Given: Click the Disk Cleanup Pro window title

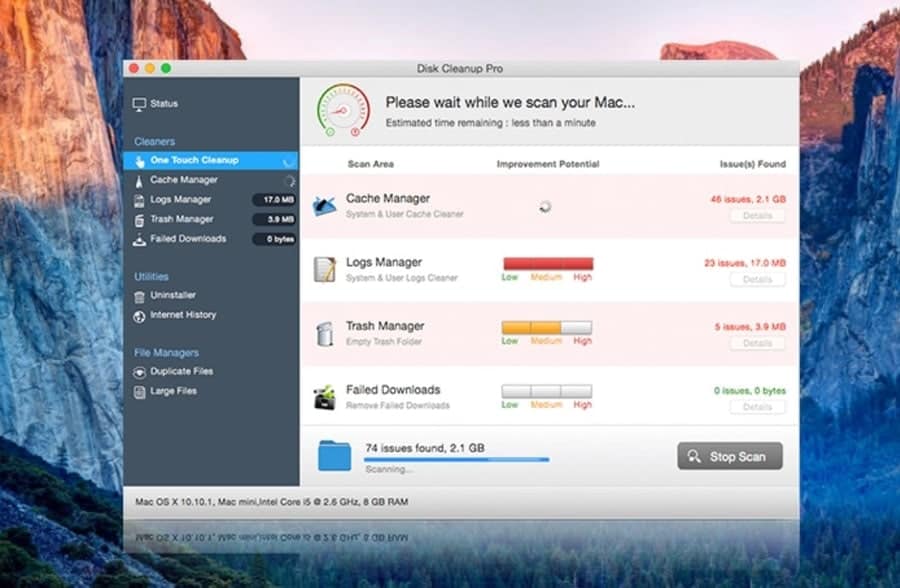Looking at the screenshot, I should (460, 68).
